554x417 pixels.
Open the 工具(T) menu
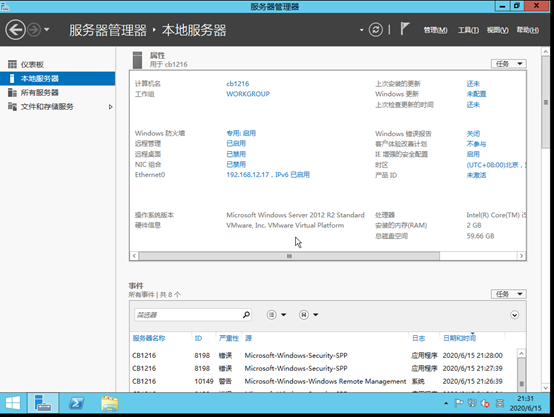[x=468, y=30]
